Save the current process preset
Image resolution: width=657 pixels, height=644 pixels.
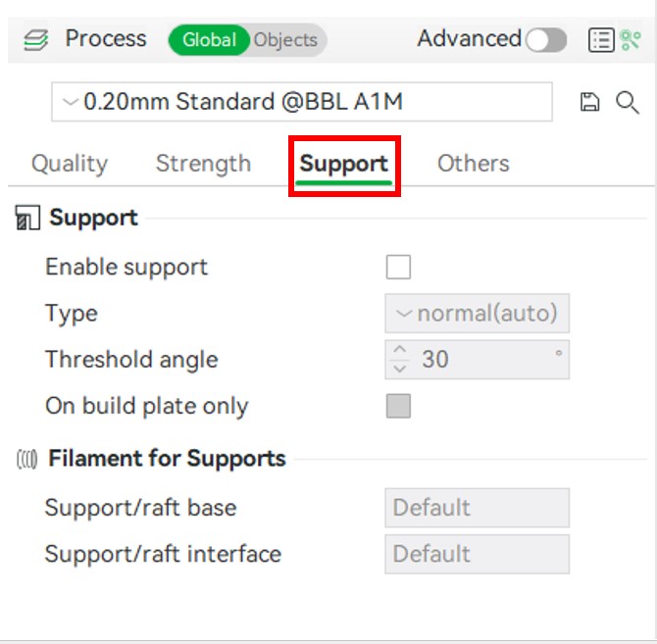coord(589,102)
